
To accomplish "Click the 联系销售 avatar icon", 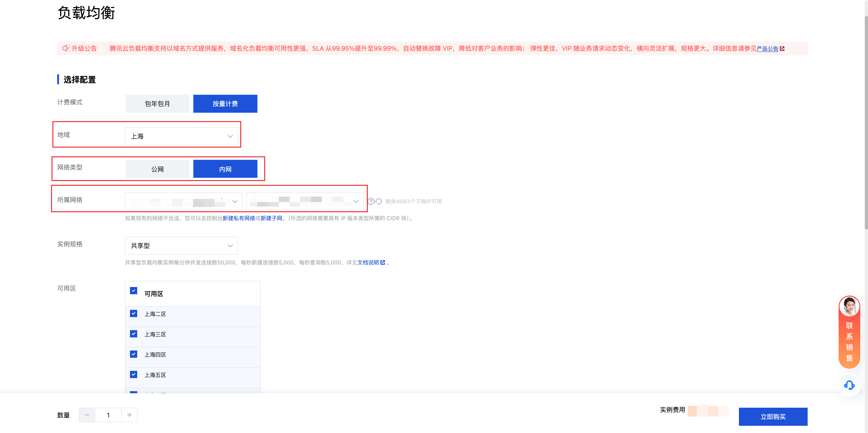I will tap(849, 306).
